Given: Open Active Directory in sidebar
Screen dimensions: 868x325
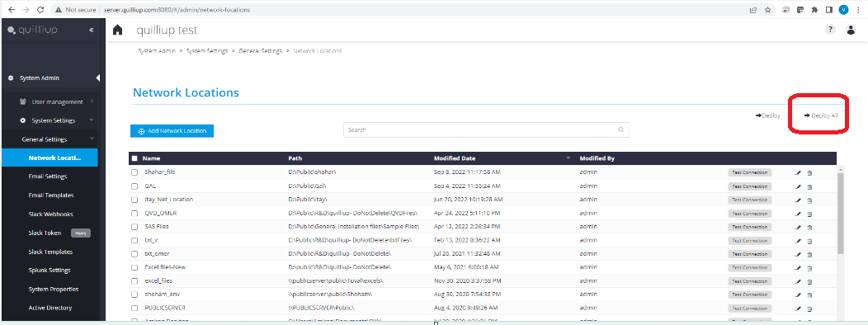Looking at the screenshot, I should tap(50, 308).
